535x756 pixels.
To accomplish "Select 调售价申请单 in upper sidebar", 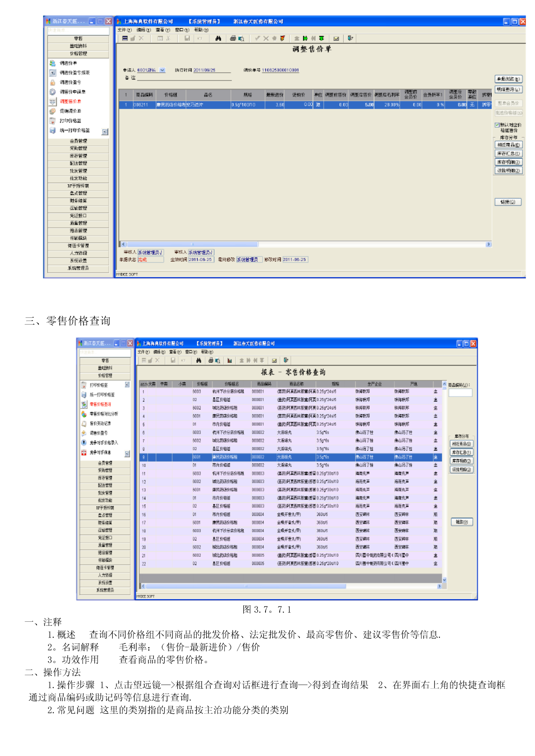I will (72, 92).
